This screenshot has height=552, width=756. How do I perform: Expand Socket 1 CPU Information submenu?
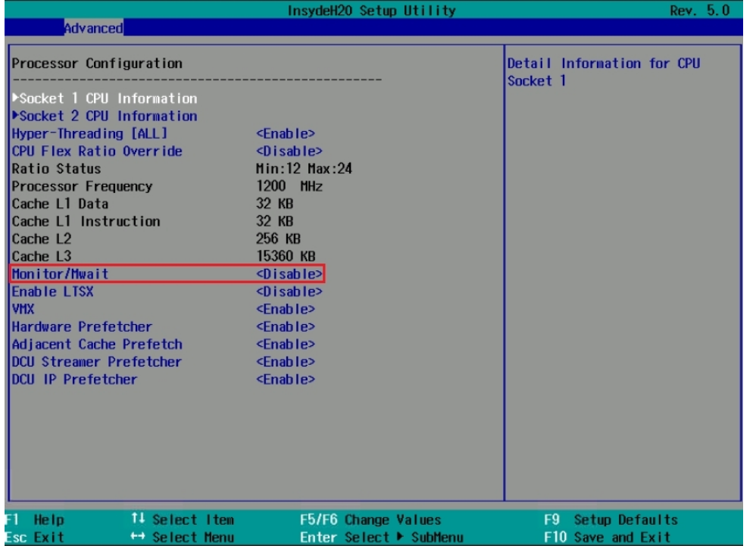coord(105,98)
